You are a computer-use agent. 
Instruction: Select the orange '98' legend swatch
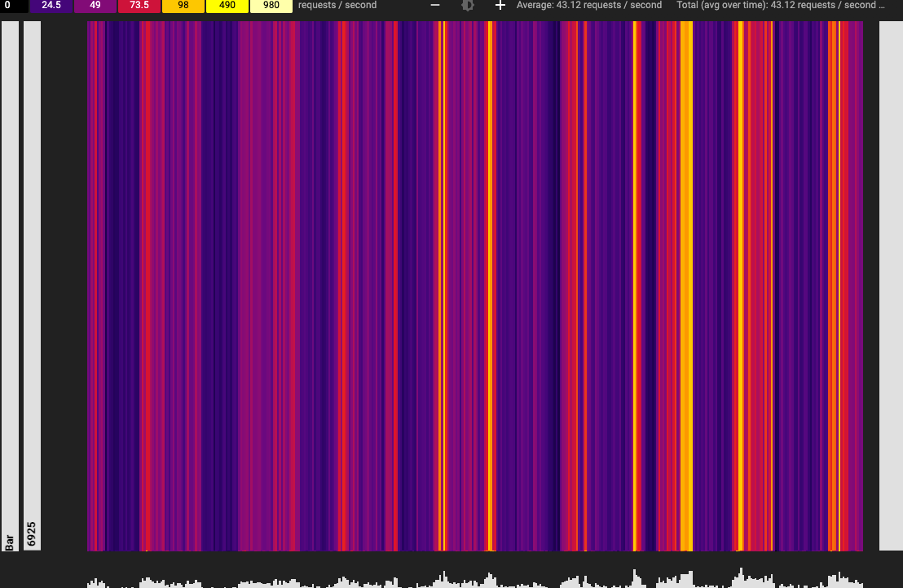183,5
